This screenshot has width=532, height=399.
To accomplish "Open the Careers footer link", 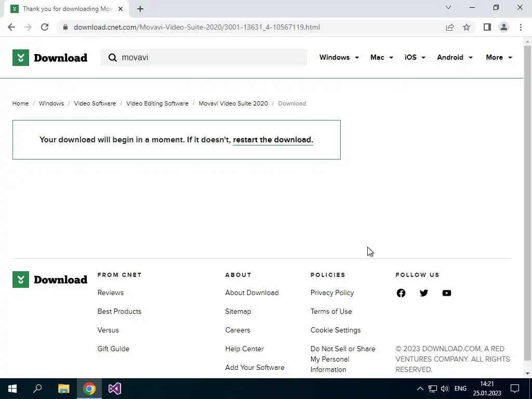I will coord(237,330).
